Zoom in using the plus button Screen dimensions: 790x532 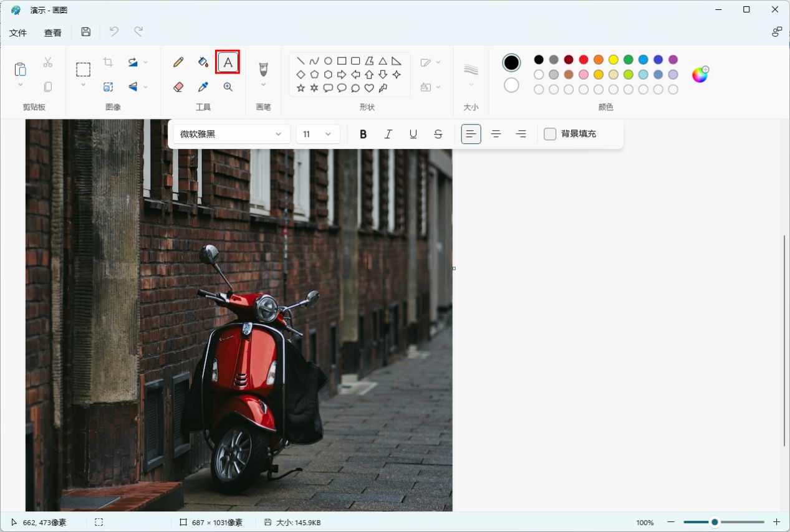tap(776, 522)
